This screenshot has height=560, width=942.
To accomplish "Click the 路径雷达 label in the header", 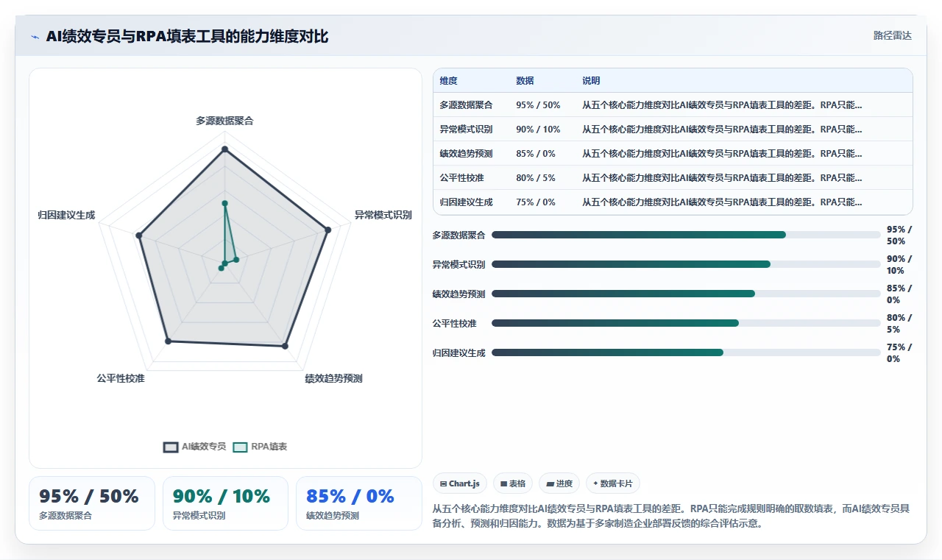I will point(892,35).
